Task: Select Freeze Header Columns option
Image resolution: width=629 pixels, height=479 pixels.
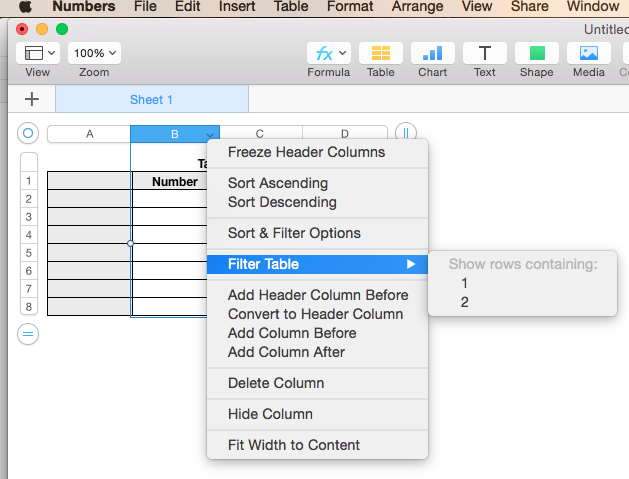Action: coord(306,152)
